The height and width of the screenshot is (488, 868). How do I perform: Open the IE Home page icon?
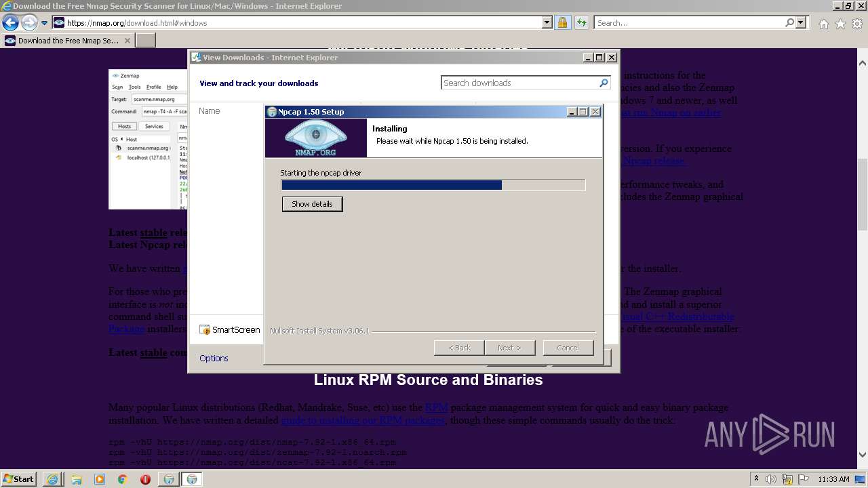823,24
